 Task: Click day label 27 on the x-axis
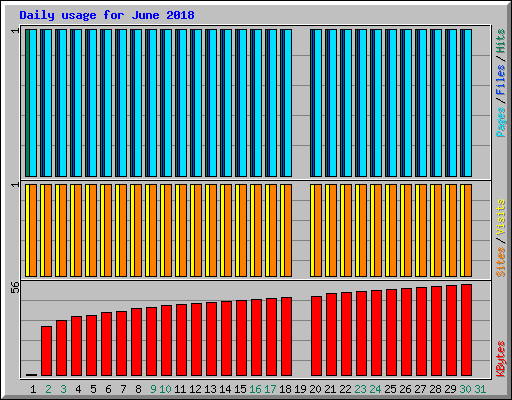pos(420,389)
